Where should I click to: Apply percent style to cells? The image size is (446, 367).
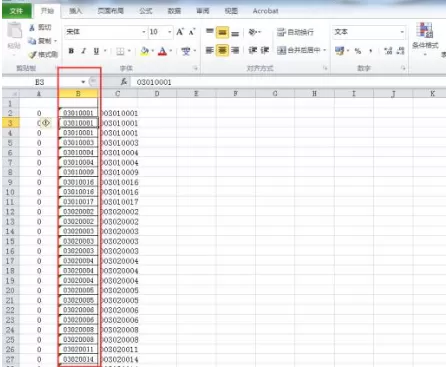tap(358, 51)
